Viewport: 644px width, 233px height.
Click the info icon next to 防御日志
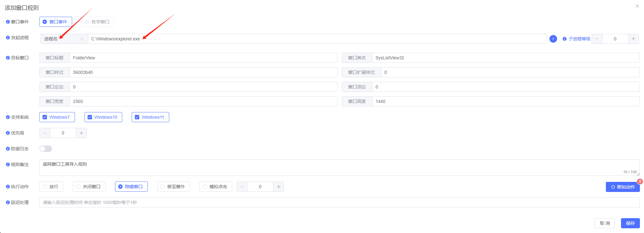click(x=8, y=149)
